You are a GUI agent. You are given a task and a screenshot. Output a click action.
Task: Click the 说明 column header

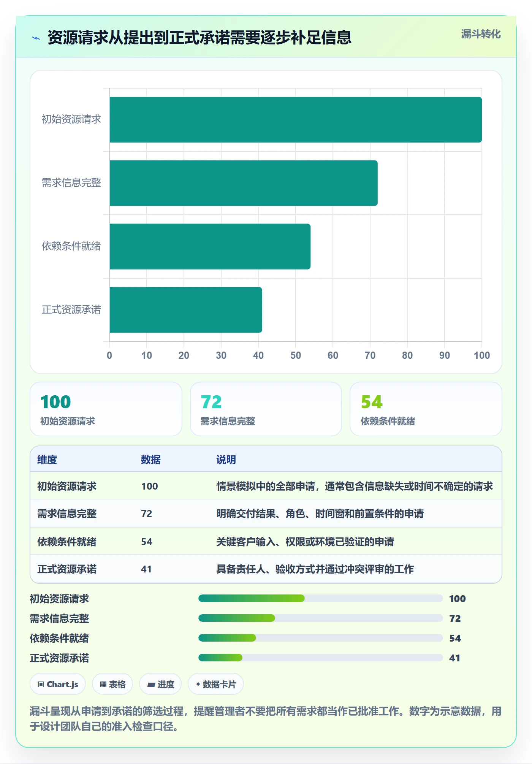point(226,460)
